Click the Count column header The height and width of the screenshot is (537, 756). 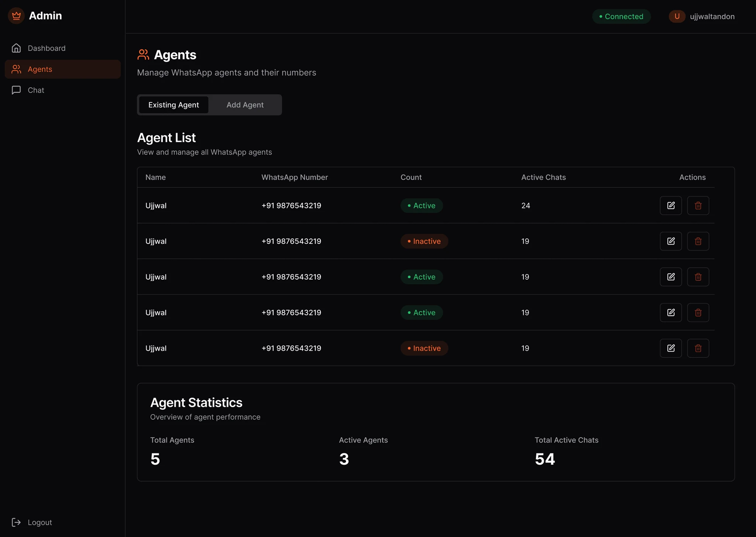(411, 177)
